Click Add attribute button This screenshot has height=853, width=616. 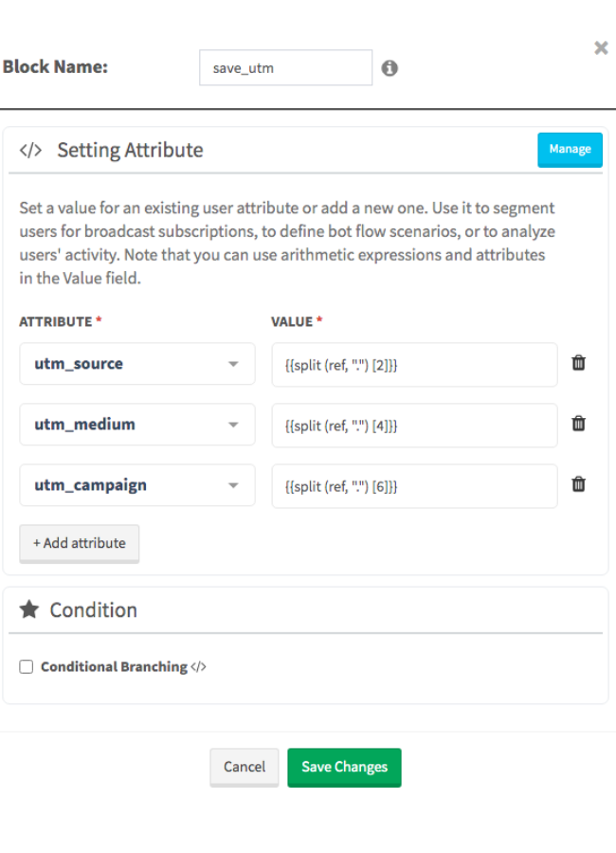(x=80, y=543)
